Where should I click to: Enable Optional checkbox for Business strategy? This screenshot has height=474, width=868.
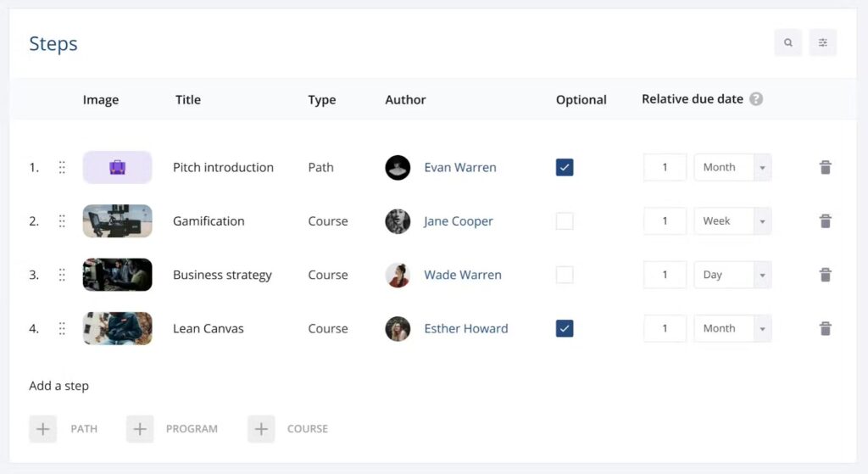(x=565, y=275)
